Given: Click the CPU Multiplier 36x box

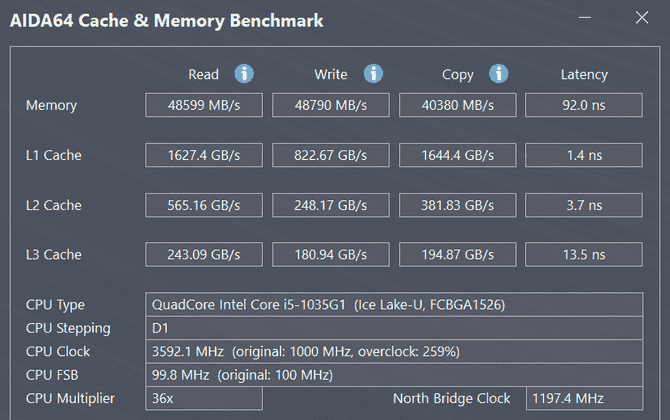Looking at the screenshot, I should [x=204, y=398].
